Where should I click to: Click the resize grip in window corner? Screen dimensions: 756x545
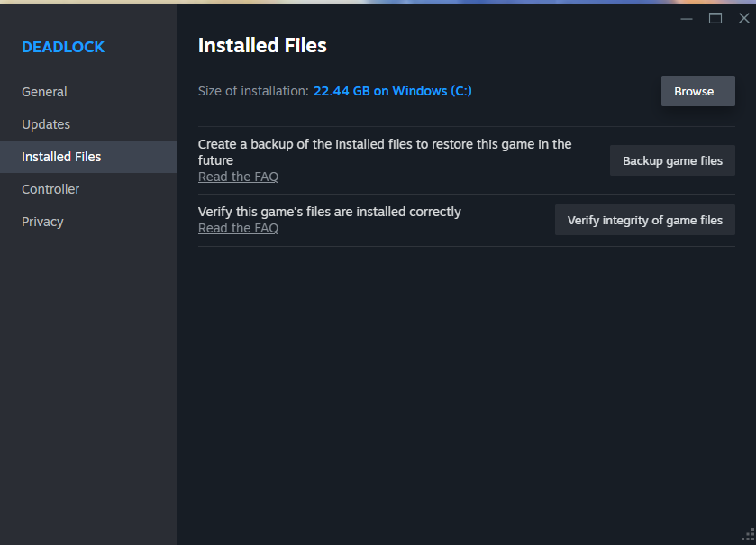tap(746, 535)
